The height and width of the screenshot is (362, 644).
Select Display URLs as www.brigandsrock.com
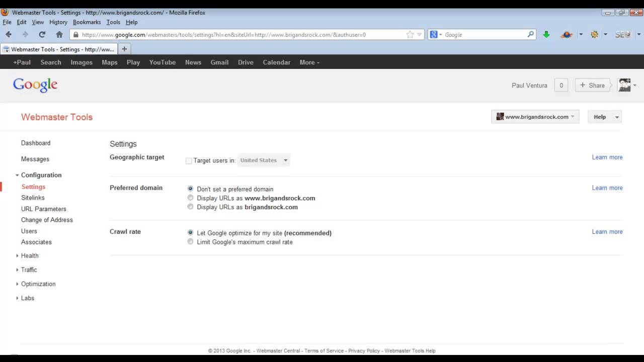pos(190,198)
